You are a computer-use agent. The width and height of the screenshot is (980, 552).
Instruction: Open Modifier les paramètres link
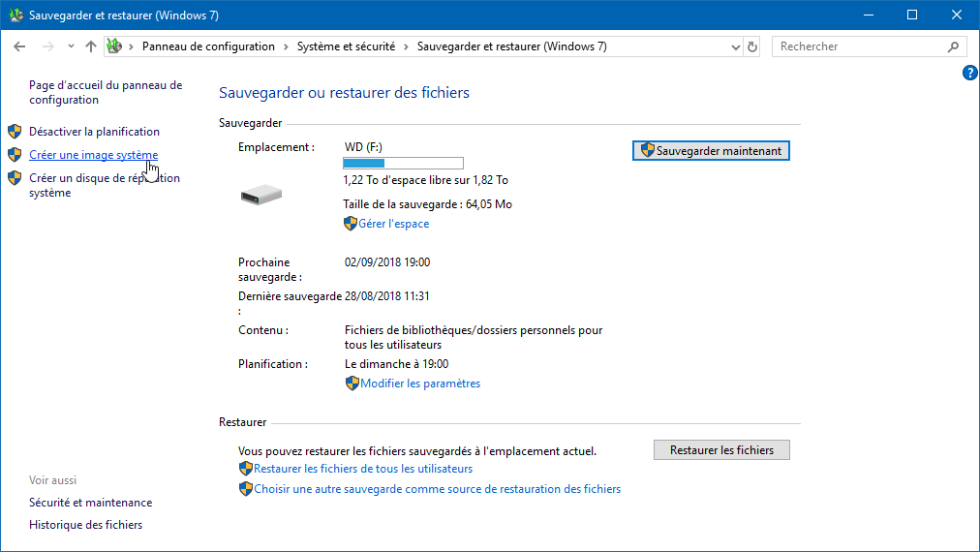click(x=420, y=383)
